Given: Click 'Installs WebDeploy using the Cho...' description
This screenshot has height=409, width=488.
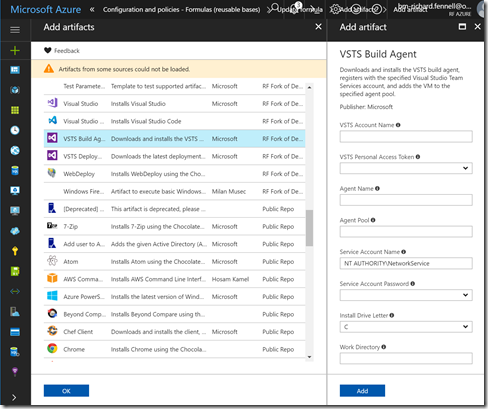Looking at the screenshot, I should pos(158,174).
